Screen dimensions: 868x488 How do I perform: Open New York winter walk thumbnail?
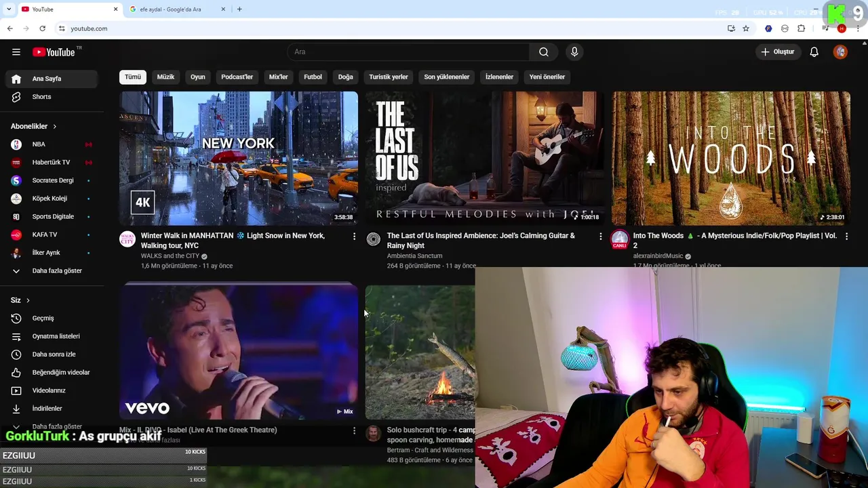[x=239, y=158]
